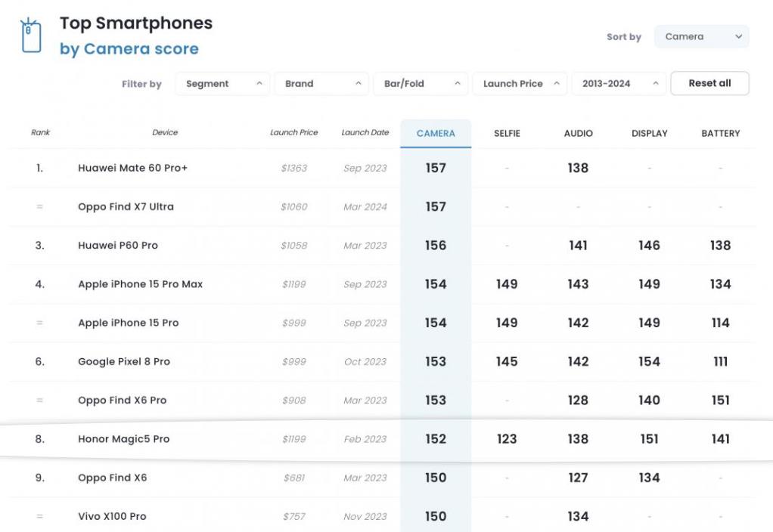Expand the Segment filter
This screenshot has width=773, height=532.
(x=222, y=84)
